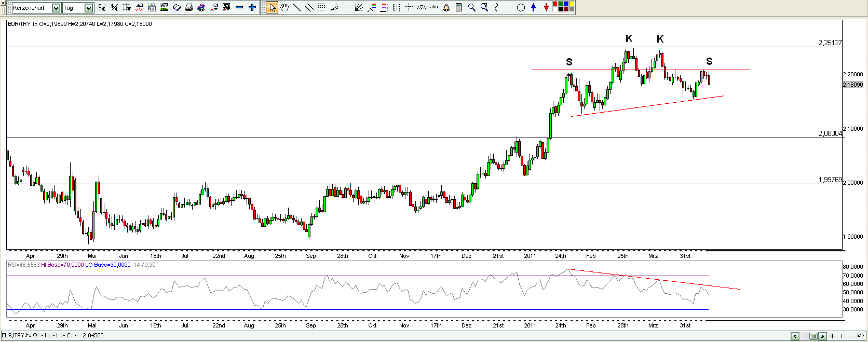The width and height of the screenshot is (868, 342).
Task: Click the second dollar/euro currency icon
Action: [114, 7]
